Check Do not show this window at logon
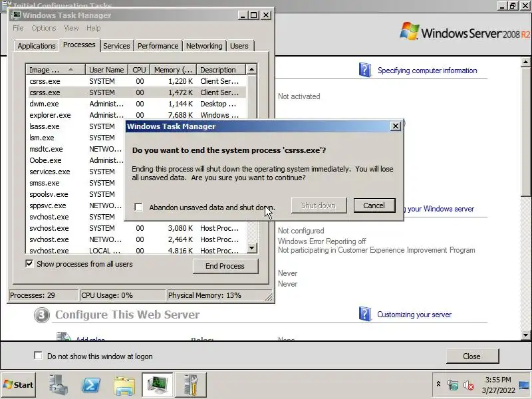Screen dimensions: 532x399 (38, 356)
